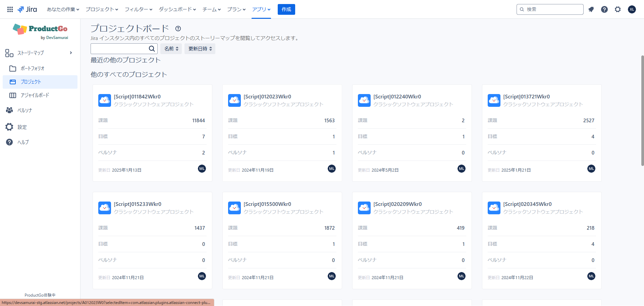Screen dimensions: 644x306
Task: Click the notifications icon in top bar
Action: pos(591,9)
